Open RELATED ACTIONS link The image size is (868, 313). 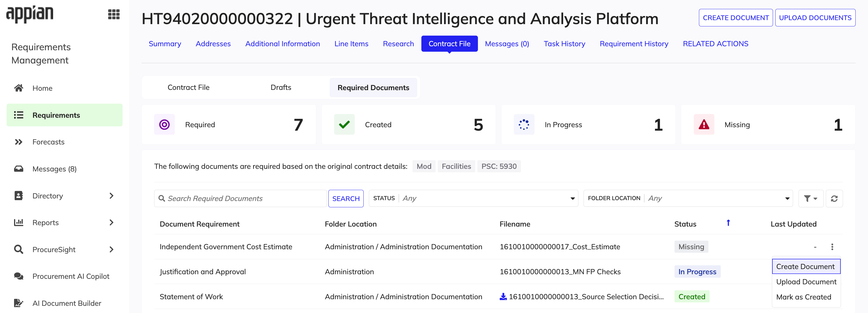coord(715,44)
